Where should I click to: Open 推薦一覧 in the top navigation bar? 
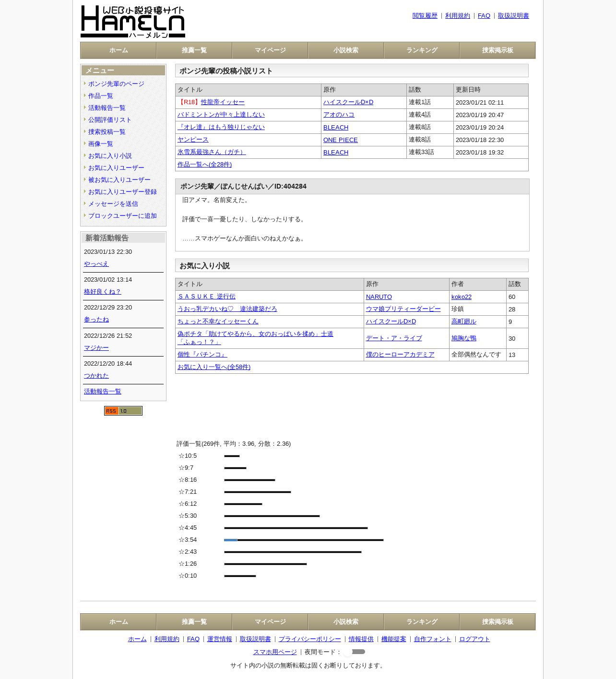(x=194, y=50)
